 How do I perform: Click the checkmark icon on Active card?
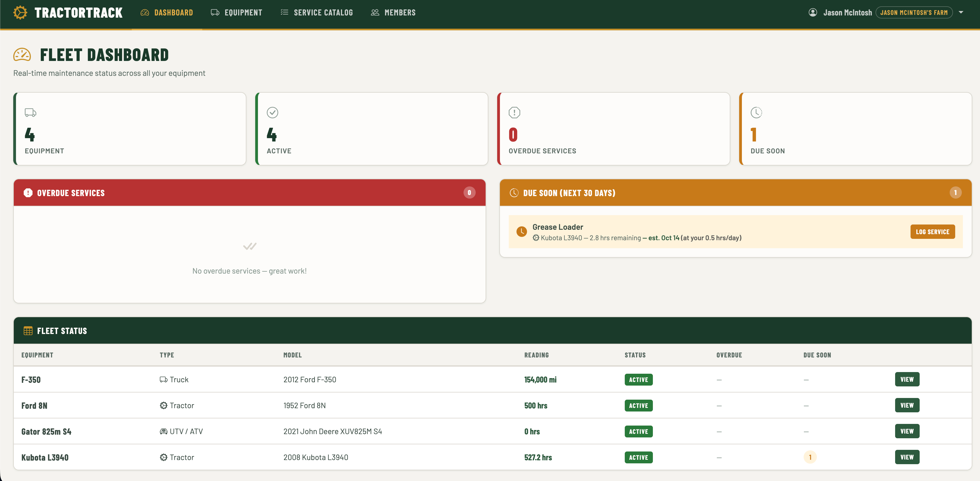[272, 113]
